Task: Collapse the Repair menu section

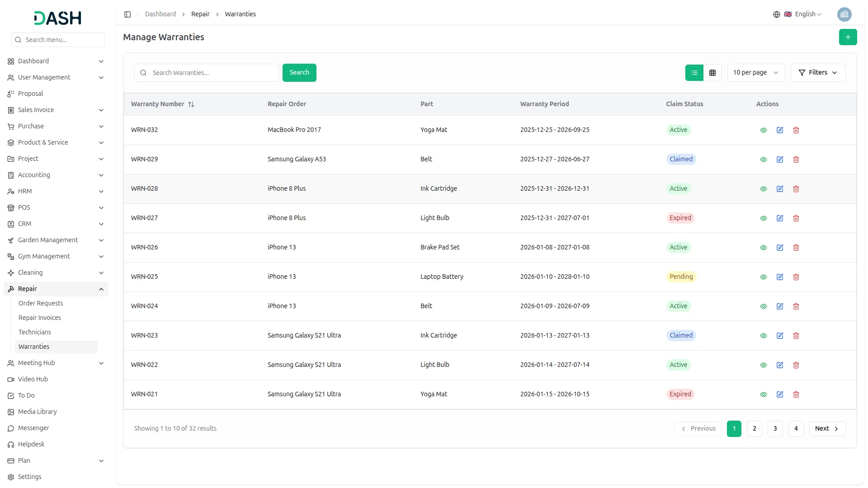Action: pos(56,289)
